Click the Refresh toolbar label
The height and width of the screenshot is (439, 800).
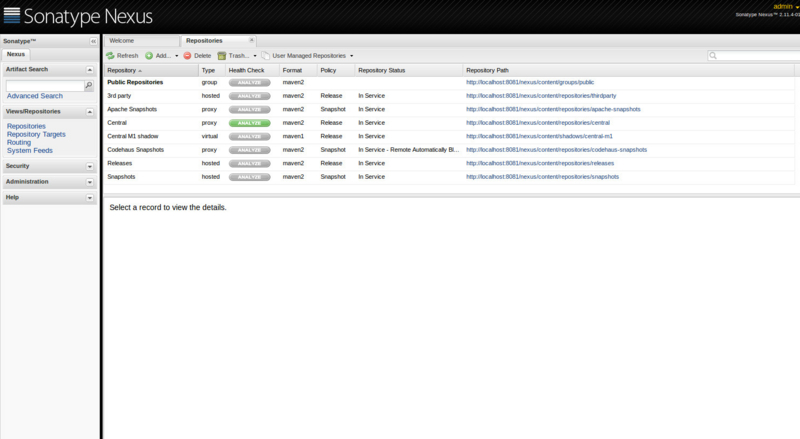click(x=128, y=56)
